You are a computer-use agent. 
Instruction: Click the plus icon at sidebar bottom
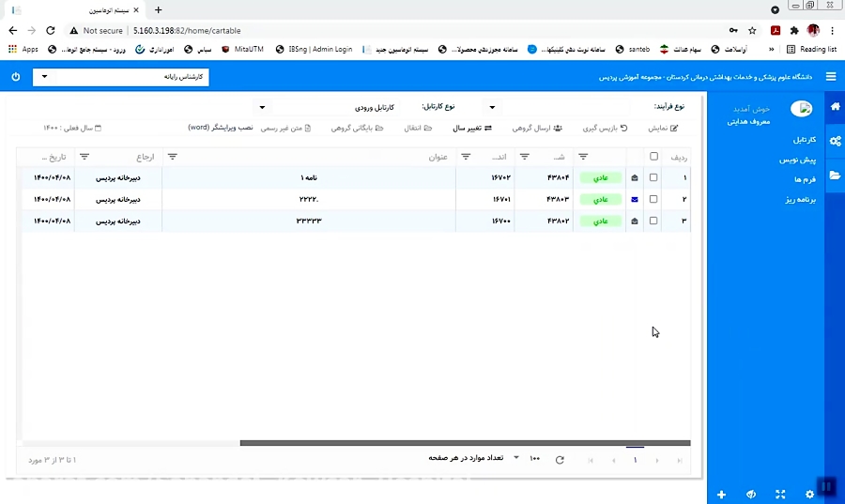coord(721,494)
